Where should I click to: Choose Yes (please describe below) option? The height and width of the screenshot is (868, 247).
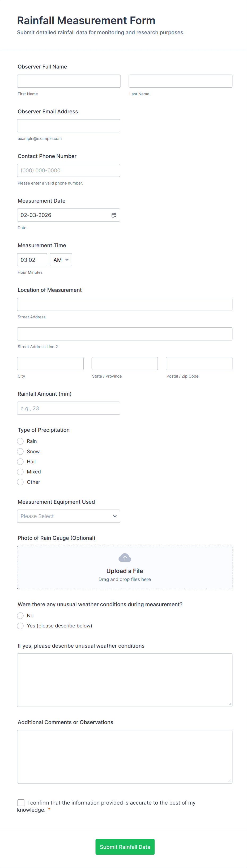pyautogui.click(x=20, y=626)
